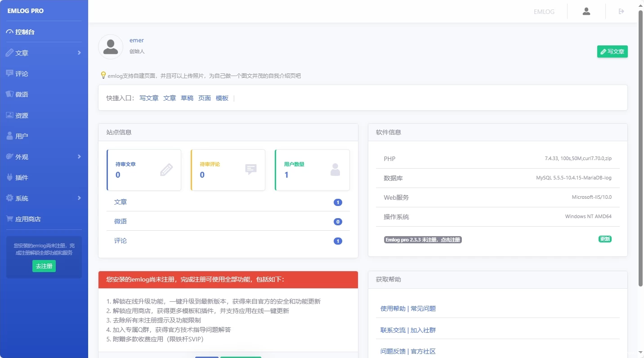
Task: Open the 问题反馈 link
Action: (x=393, y=351)
